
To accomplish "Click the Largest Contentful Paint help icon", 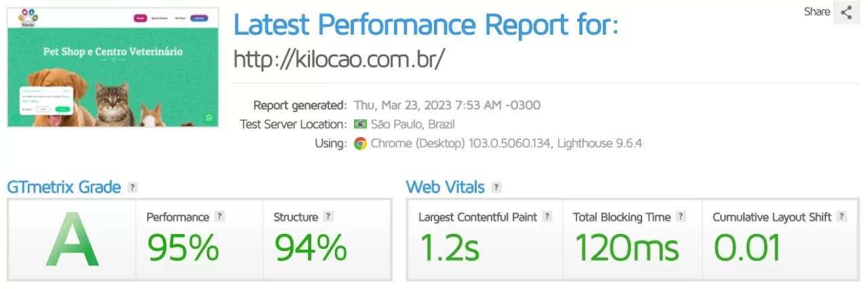I will pyautogui.click(x=547, y=216).
